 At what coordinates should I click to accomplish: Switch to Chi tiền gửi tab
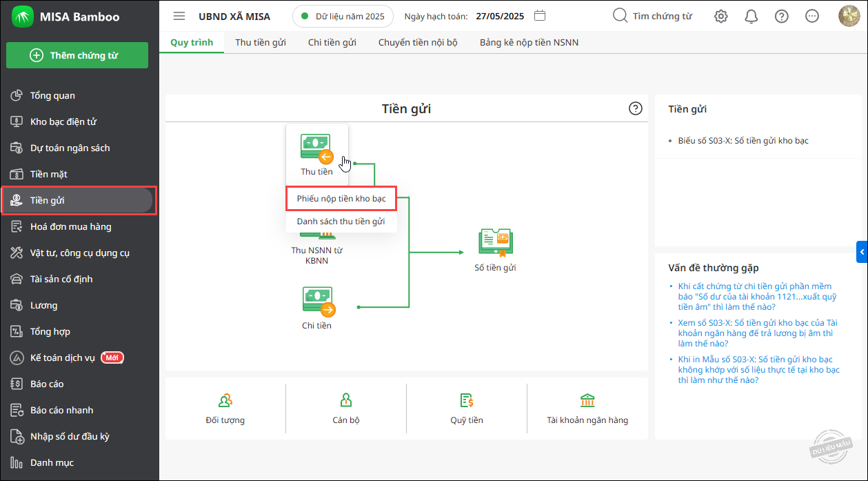pyautogui.click(x=332, y=42)
